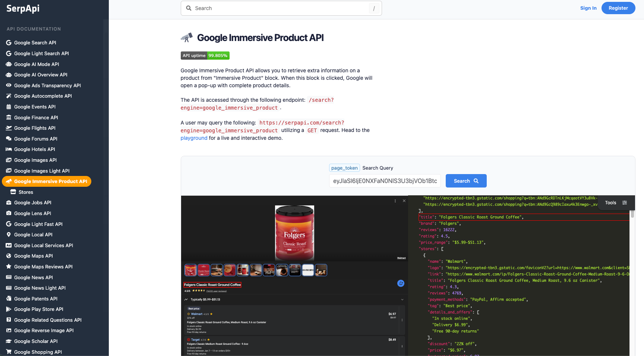Expand the Typically $5.99-$51.13 price chevron
Image resolution: width=644 pixels, height=356 pixels.
[402, 299]
